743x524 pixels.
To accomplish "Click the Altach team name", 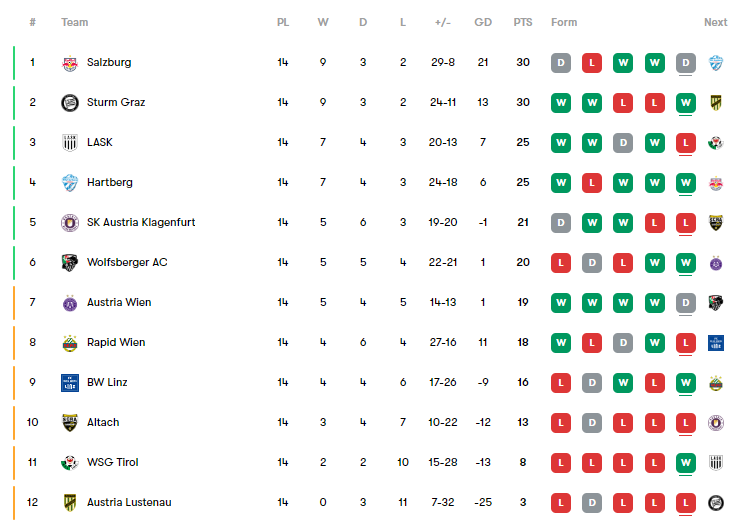I will [x=103, y=422].
